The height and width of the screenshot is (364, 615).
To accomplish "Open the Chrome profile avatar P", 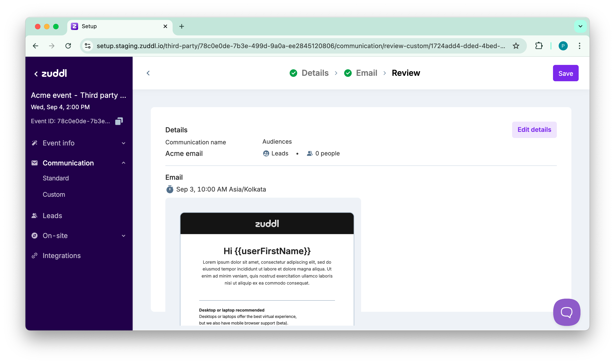I will pos(563,46).
